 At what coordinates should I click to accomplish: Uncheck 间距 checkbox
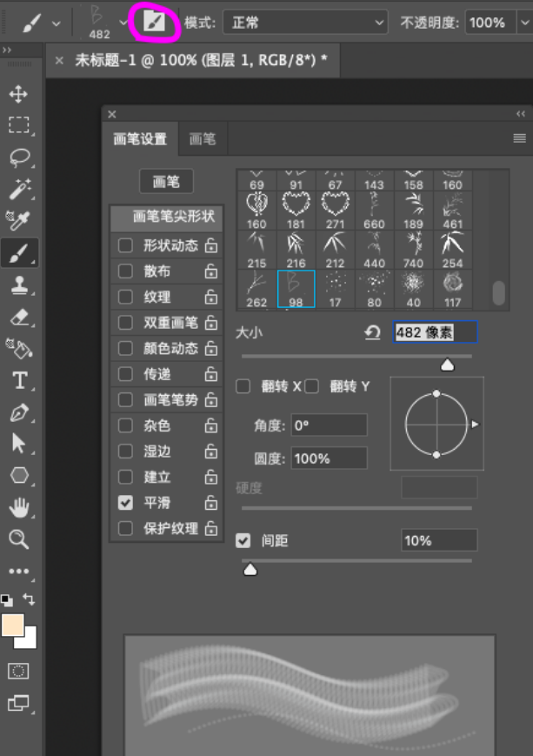tap(243, 540)
